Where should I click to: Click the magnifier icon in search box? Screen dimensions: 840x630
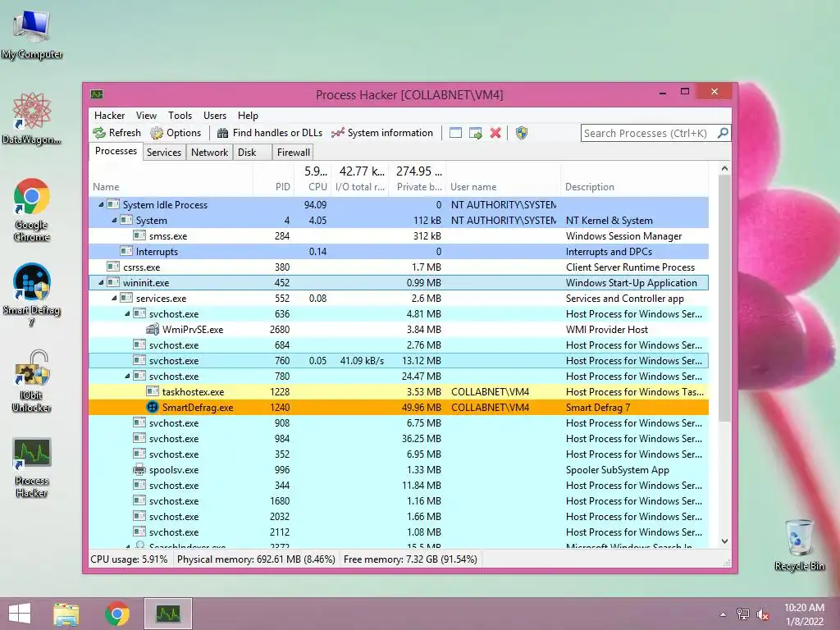coord(723,133)
